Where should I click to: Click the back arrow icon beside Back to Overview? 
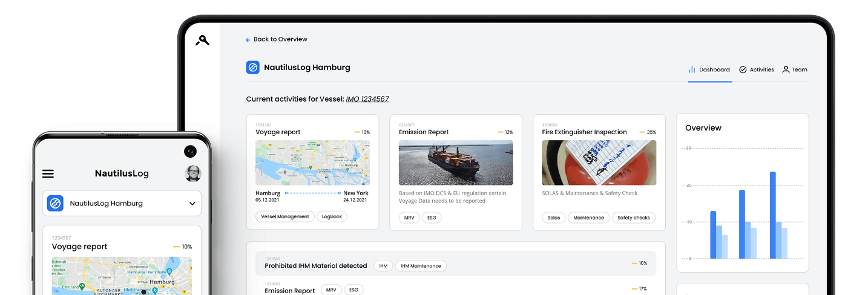click(x=248, y=40)
